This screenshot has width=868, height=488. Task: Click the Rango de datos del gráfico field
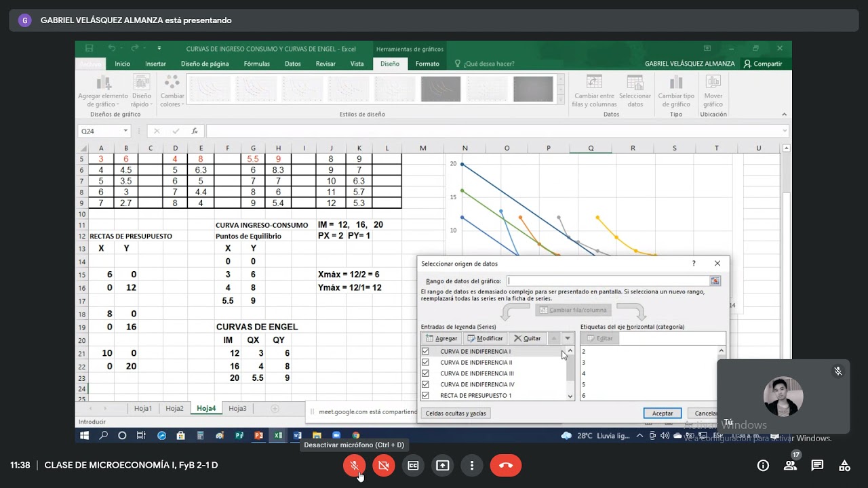[608, 281]
